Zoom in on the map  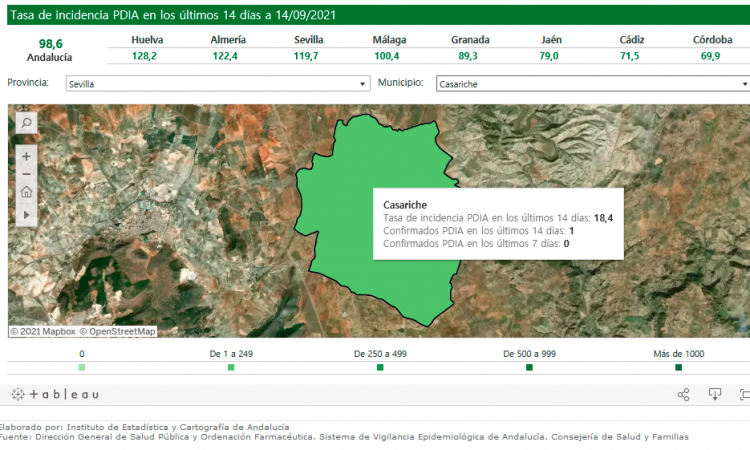pyautogui.click(x=26, y=156)
